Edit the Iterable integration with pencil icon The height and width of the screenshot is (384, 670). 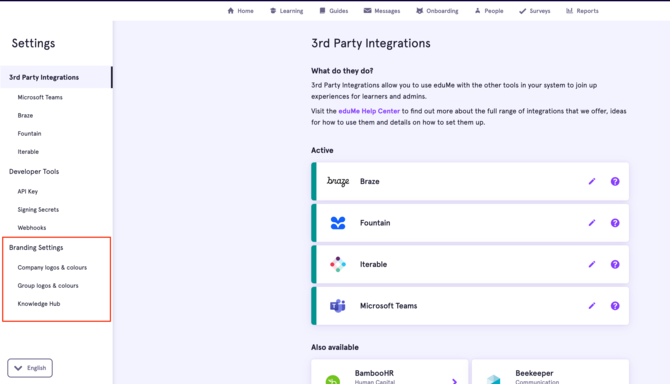(592, 264)
